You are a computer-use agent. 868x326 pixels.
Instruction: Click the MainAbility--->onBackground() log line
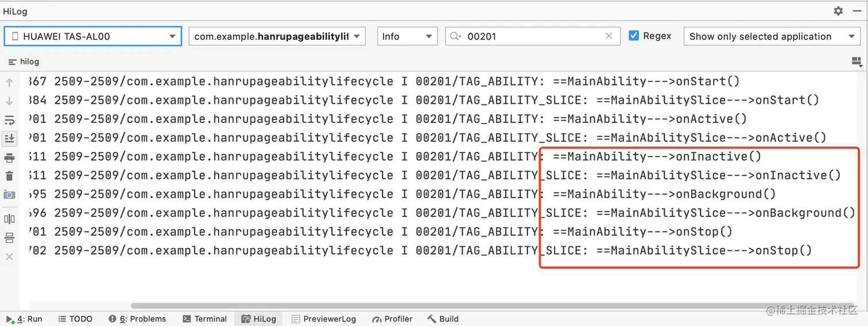point(402,194)
